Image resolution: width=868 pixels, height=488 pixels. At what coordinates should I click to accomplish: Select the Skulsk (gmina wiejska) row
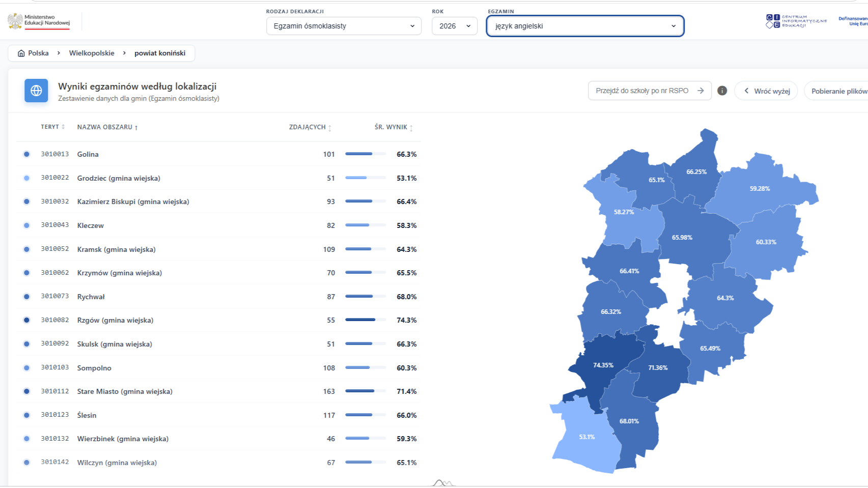click(x=218, y=344)
